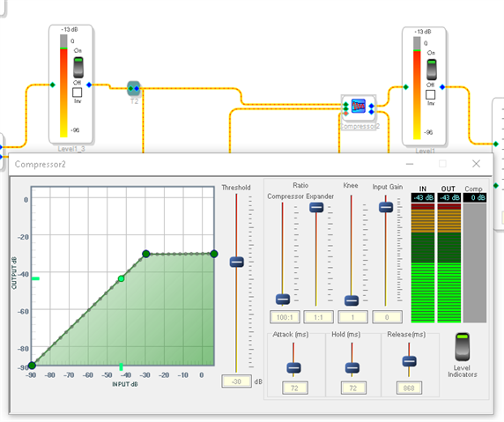Check the Inv box in Level1_3
Viewport: 504px width, 422px height.
click(78, 93)
